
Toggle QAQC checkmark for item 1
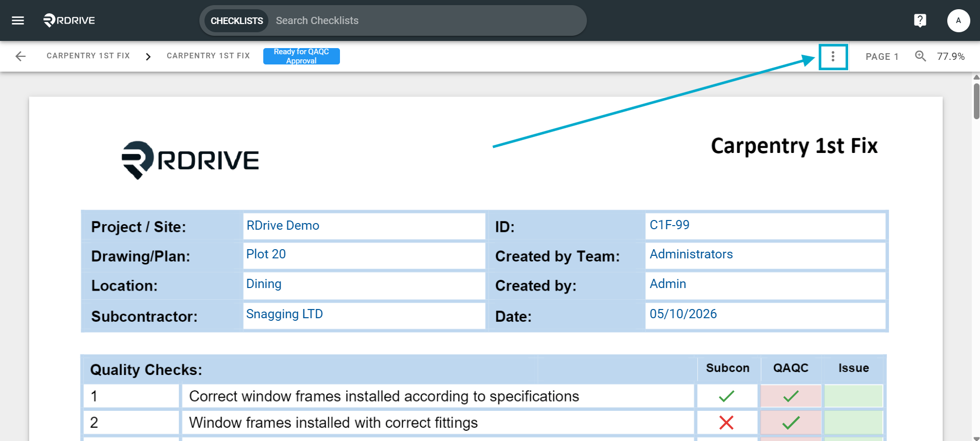791,396
